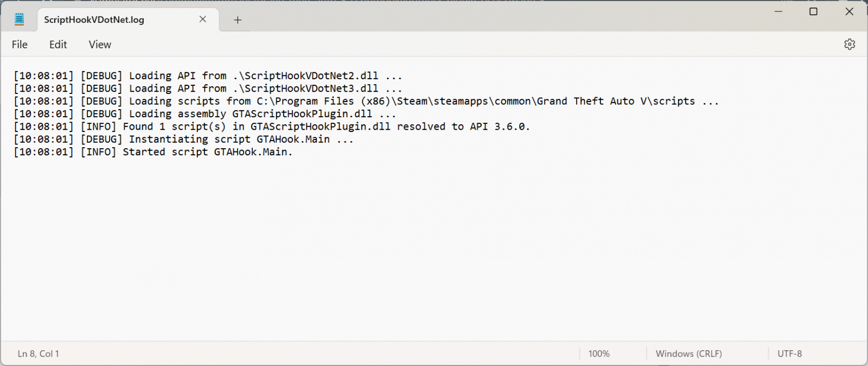This screenshot has height=366, width=868.
Task: Close the Notepad window
Action: (x=850, y=11)
